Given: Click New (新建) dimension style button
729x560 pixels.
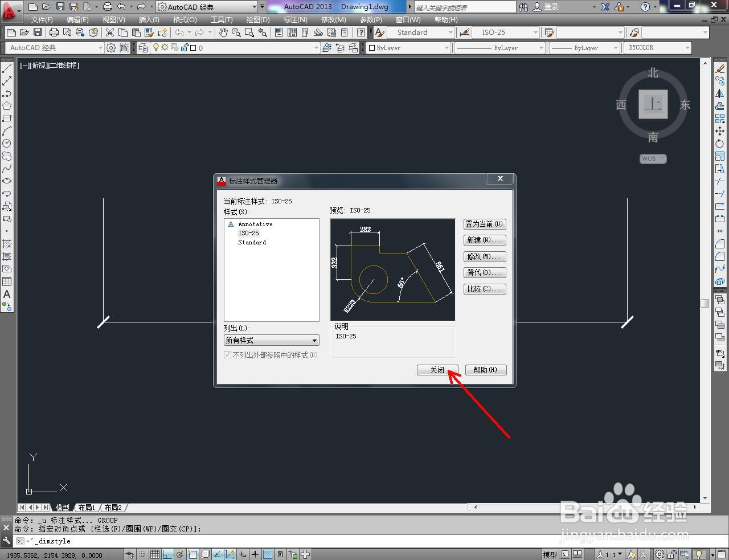Looking at the screenshot, I should point(485,240).
